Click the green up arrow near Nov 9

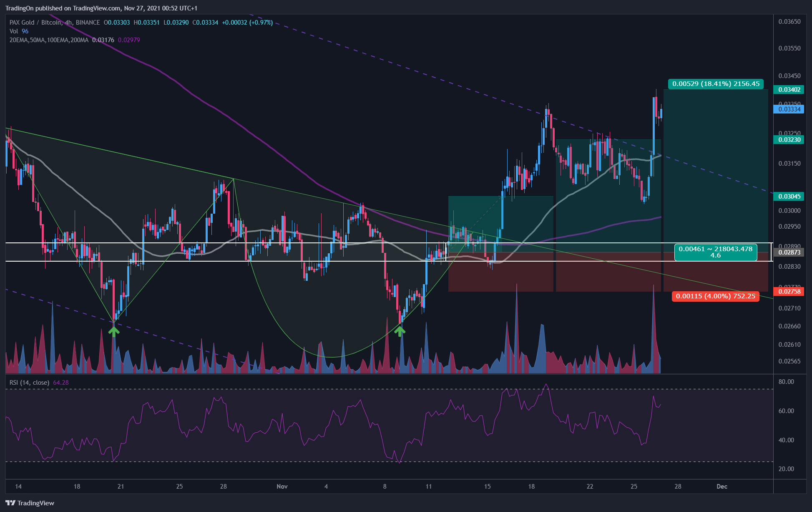tap(400, 331)
